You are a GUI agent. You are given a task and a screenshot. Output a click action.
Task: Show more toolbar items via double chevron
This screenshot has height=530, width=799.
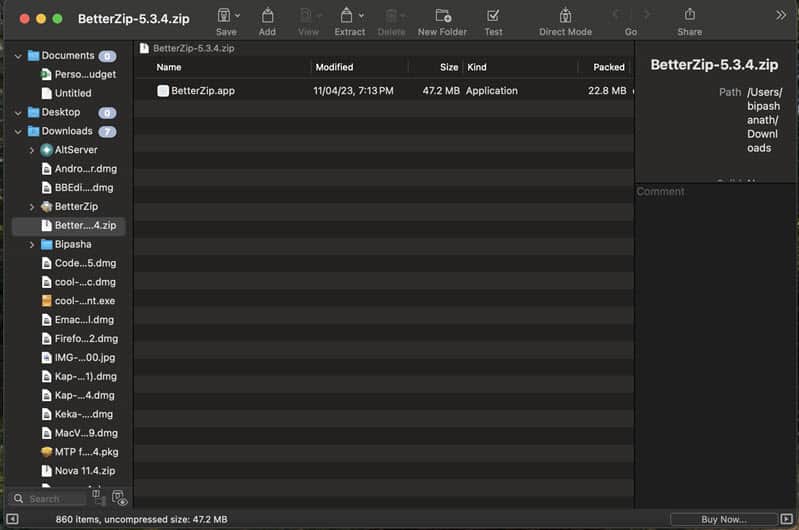point(781,15)
